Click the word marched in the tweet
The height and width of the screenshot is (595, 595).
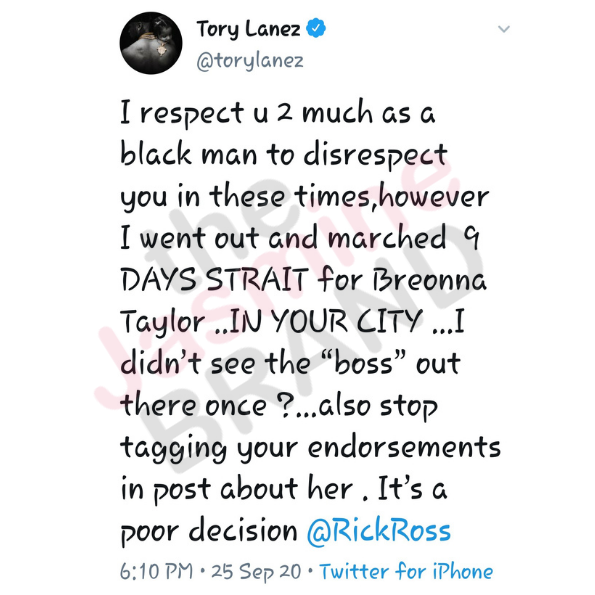click(387, 238)
